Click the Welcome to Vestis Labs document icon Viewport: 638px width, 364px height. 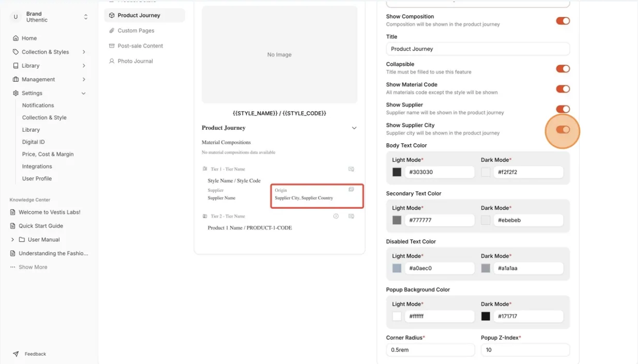coord(13,212)
